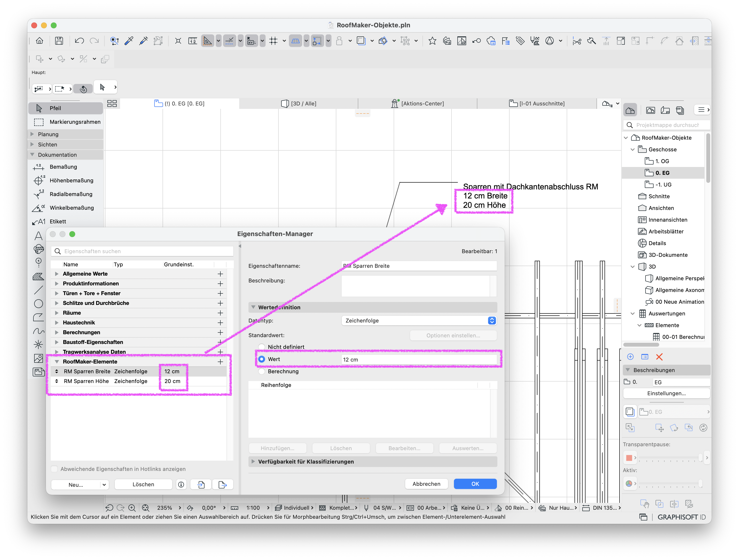Click the OK button
This screenshot has height=560, width=739.
[475, 484]
